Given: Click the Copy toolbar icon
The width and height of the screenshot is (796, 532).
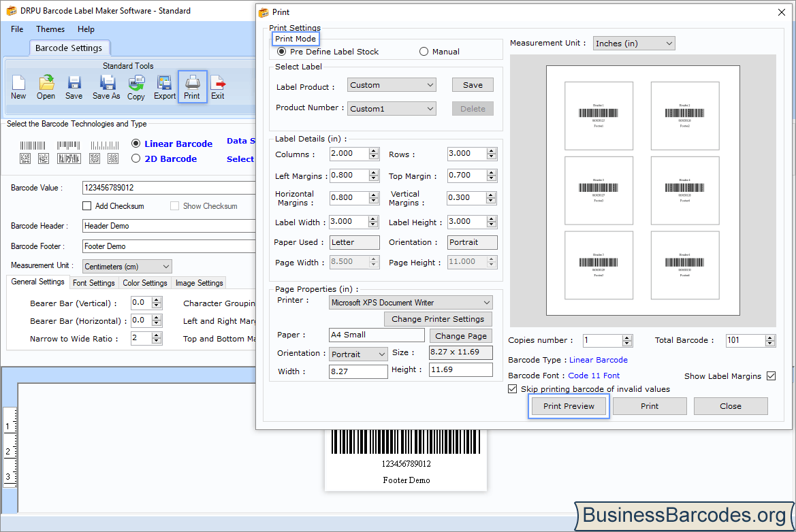Looking at the screenshot, I should tap(136, 87).
